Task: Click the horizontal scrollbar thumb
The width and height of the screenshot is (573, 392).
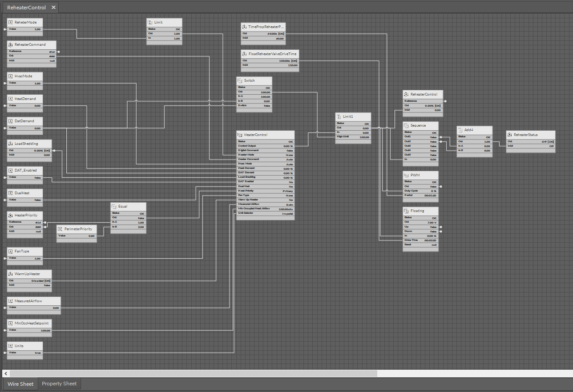Action: [193, 373]
